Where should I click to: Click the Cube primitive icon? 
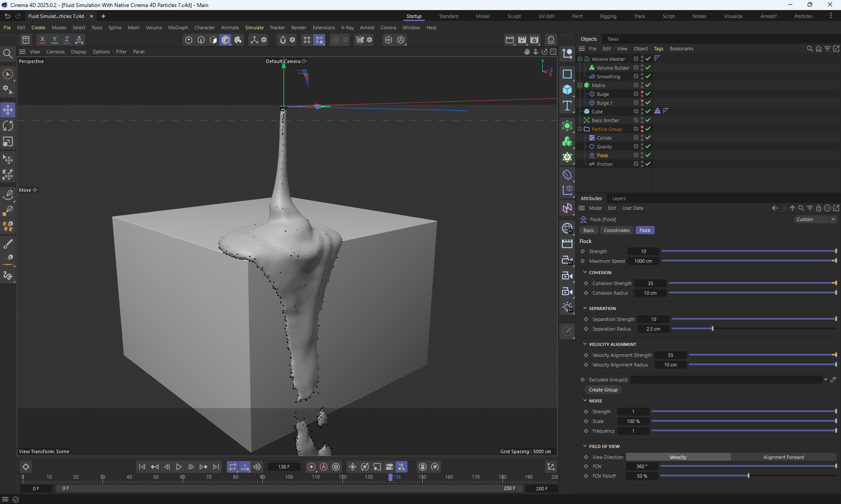point(567,90)
